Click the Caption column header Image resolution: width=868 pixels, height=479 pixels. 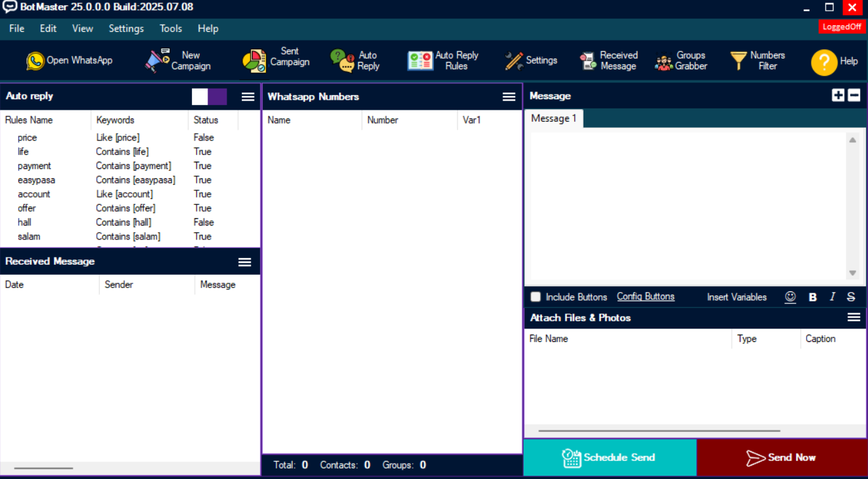coord(833,339)
